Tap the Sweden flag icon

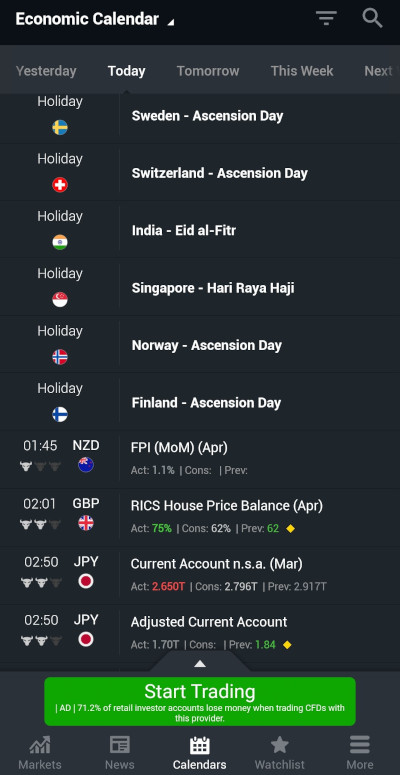[x=60, y=128]
